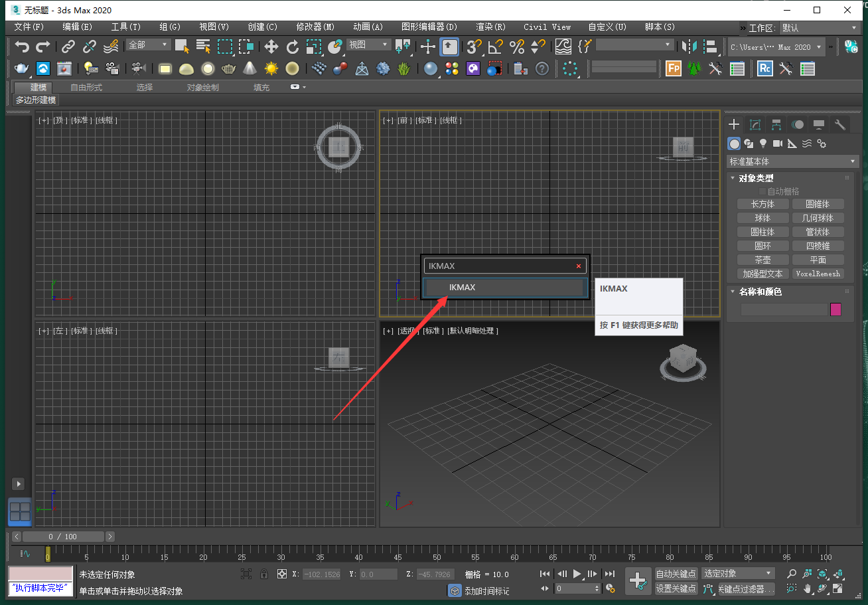Click the 加强型文本 button
This screenshot has height=605, width=868.
click(763, 274)
